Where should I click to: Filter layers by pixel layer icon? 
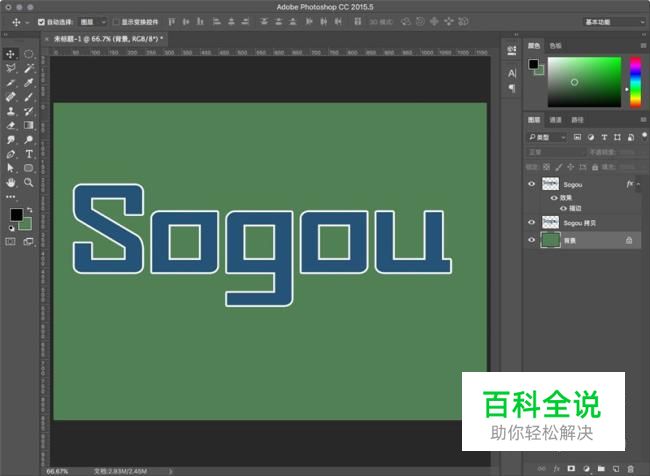[577, 137]
